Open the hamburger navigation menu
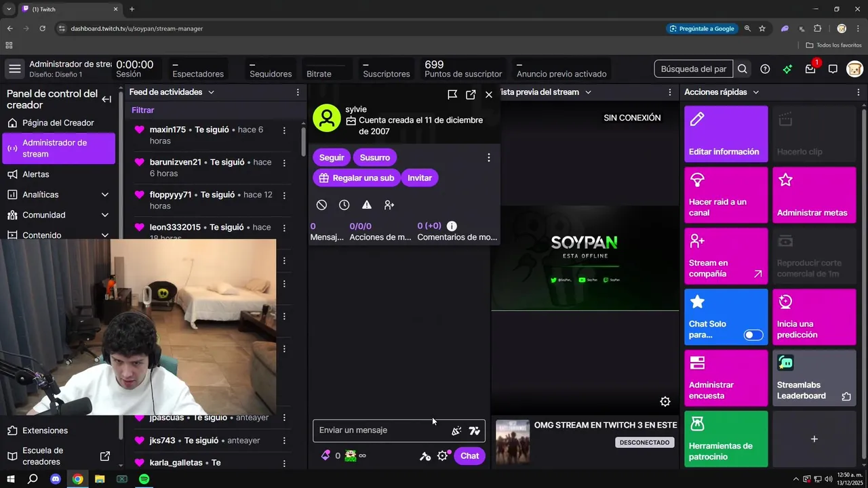The height and width of the screenshot is (488, 868). click(x=14, y=68)
